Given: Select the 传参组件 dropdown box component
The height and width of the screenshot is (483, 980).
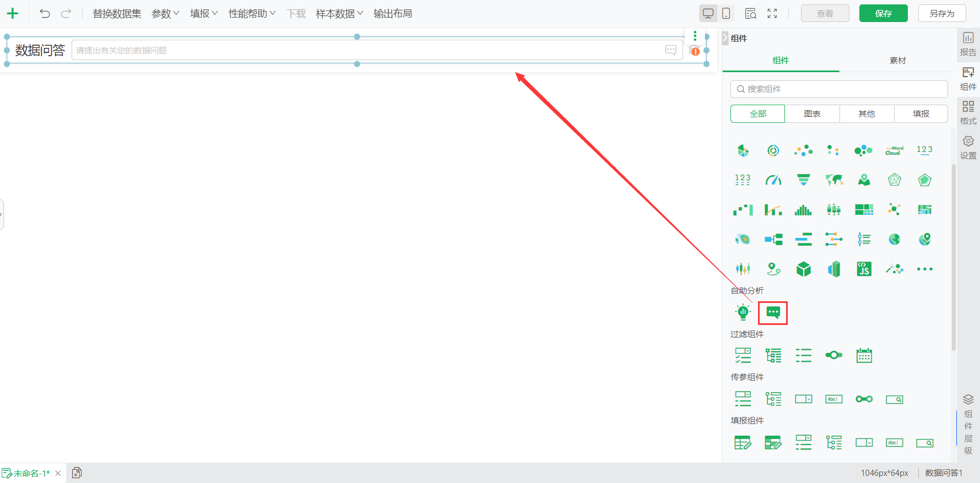Looking at the screenshot, I should (x=804, y=399).
